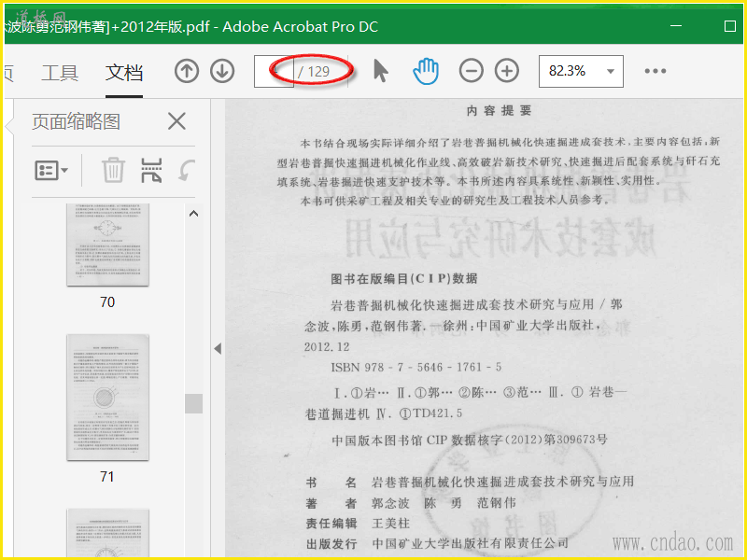Click the heading 内容提要
Image resolution: width=747 pixels, height=560 pixels.
[x=499, y=110]
